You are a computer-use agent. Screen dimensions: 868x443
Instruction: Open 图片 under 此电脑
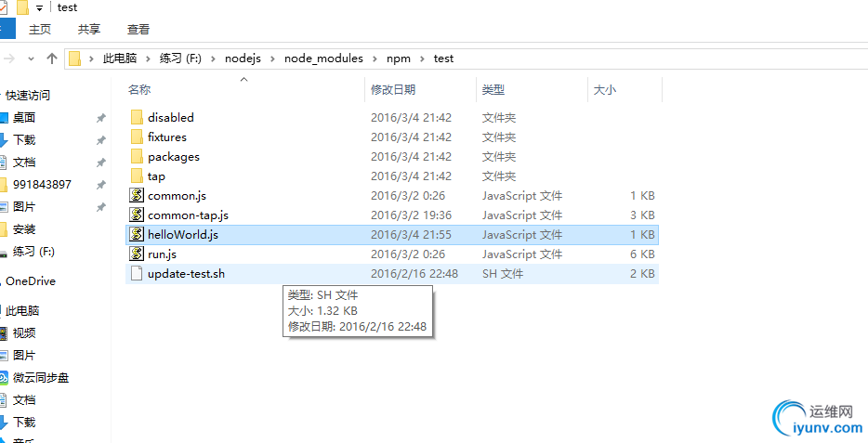[24, 355]
